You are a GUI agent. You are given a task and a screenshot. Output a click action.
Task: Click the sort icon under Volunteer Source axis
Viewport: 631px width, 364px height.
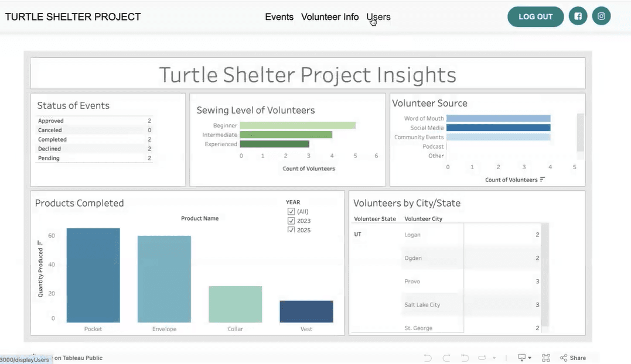[543, 180]
